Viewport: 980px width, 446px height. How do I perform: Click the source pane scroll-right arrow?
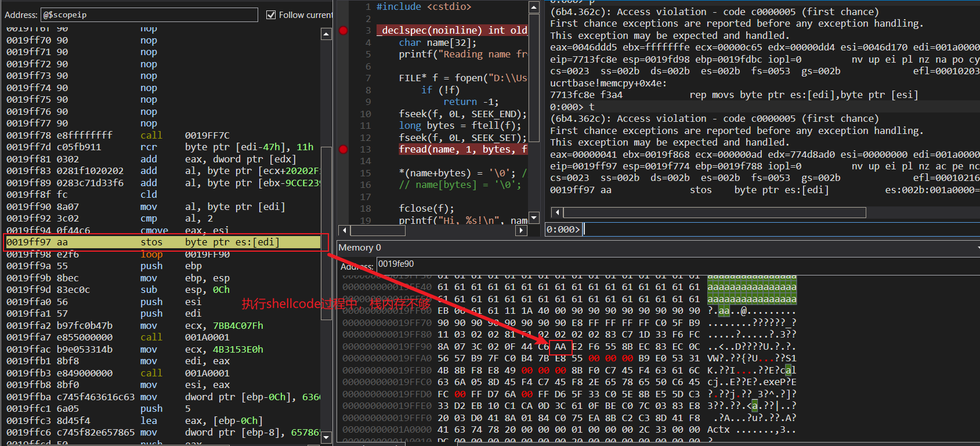521,230
